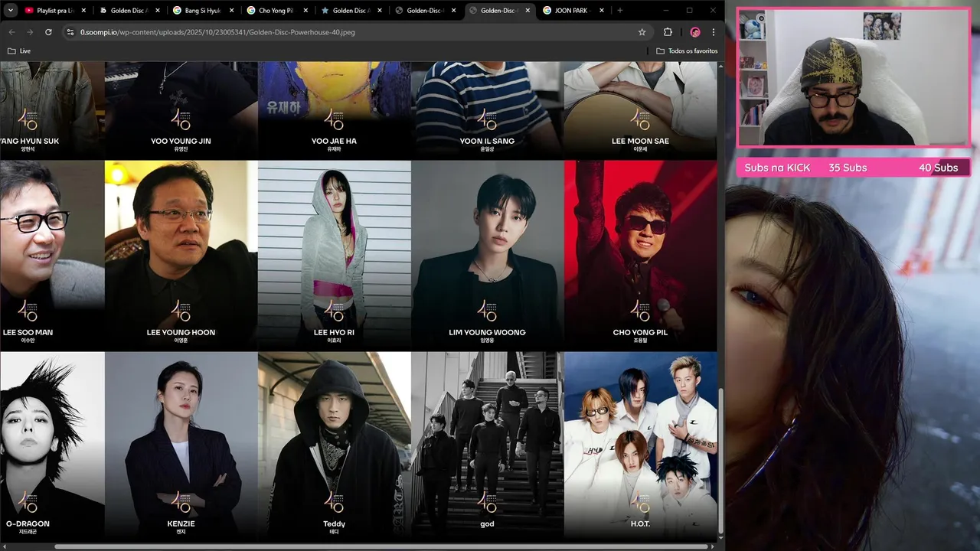Click the LEE MOON SAE name label
The image size is (980, 551).
tap(640, 141)
